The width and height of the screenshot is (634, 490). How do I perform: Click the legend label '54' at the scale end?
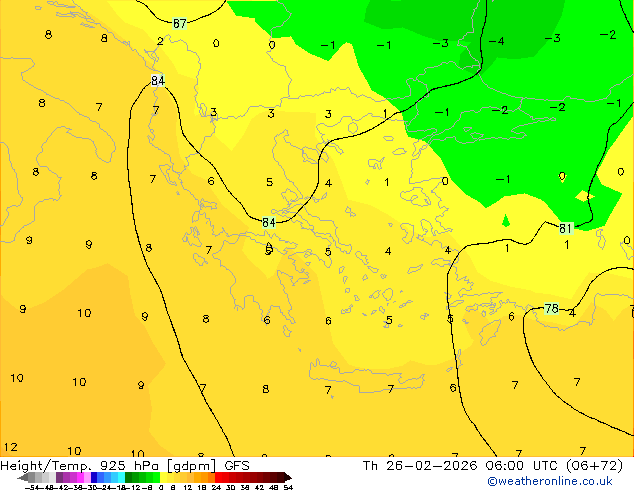pos(288,487)
